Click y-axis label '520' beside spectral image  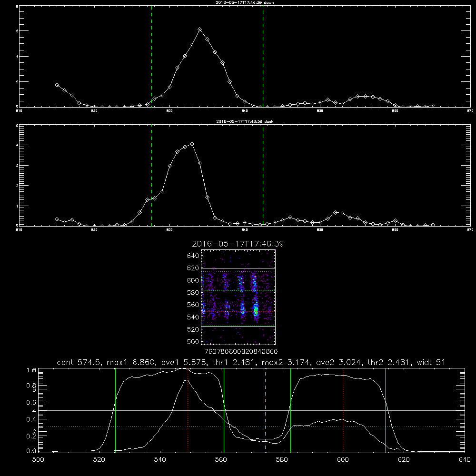click(193, 329)
